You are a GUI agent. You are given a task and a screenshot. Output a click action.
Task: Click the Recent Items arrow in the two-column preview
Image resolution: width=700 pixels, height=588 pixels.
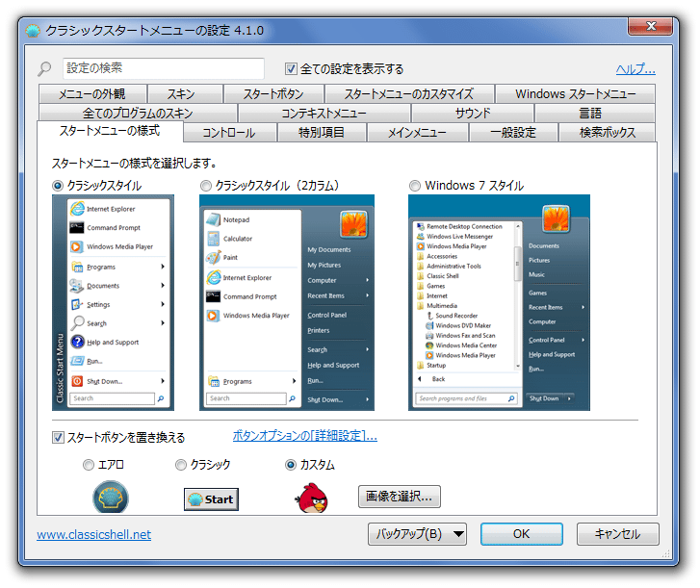point(368,295)
